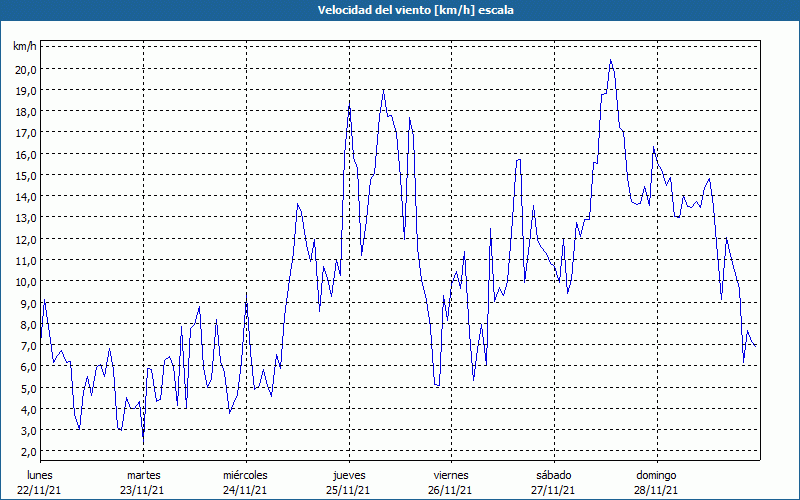Screen dimensions: 800x500
Task: Select the date 22/11/21
Action: click(x=39, y=490)
